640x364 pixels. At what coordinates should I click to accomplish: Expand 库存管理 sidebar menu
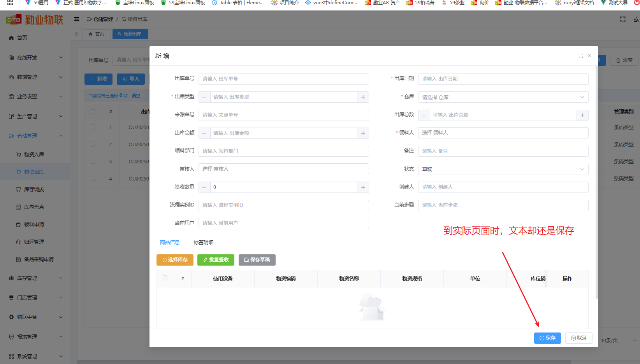[x=35, y=278]
